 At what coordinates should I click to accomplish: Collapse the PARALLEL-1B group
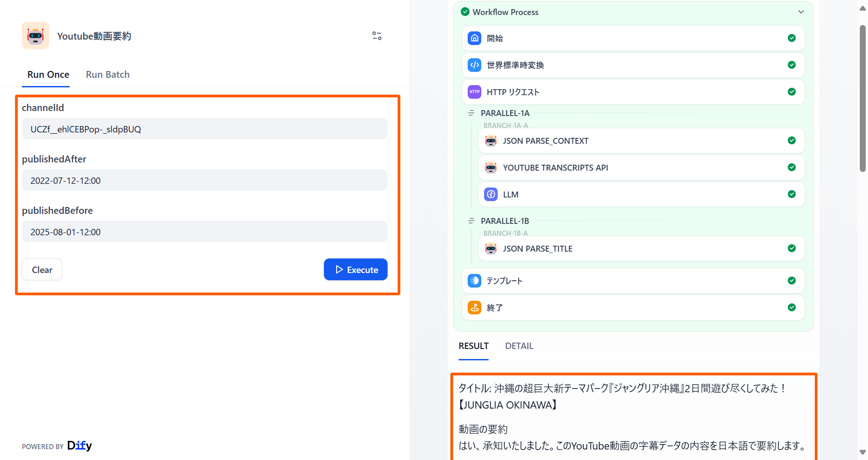pos(471,221)
